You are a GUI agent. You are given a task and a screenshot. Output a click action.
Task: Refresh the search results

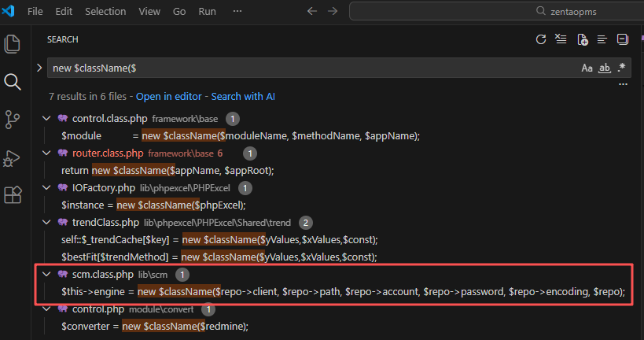541,39
